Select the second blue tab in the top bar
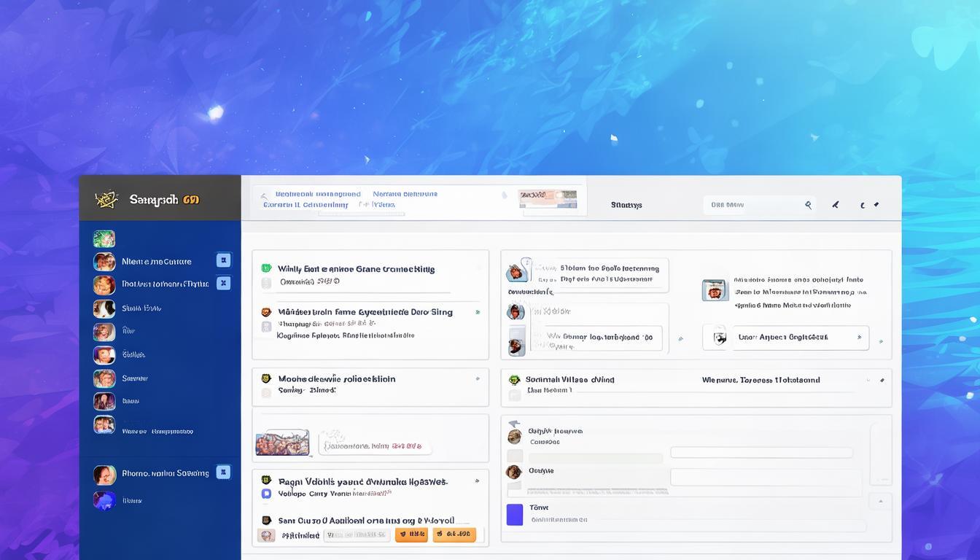The width and height of the screenshot is (980, 560). coord(405,195)
